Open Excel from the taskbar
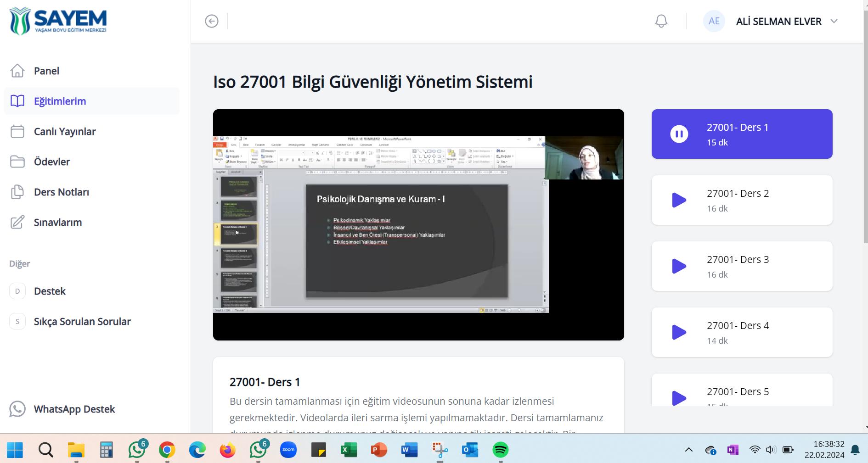This screenshot has height=463, width=868. click(x=349, y=450)
